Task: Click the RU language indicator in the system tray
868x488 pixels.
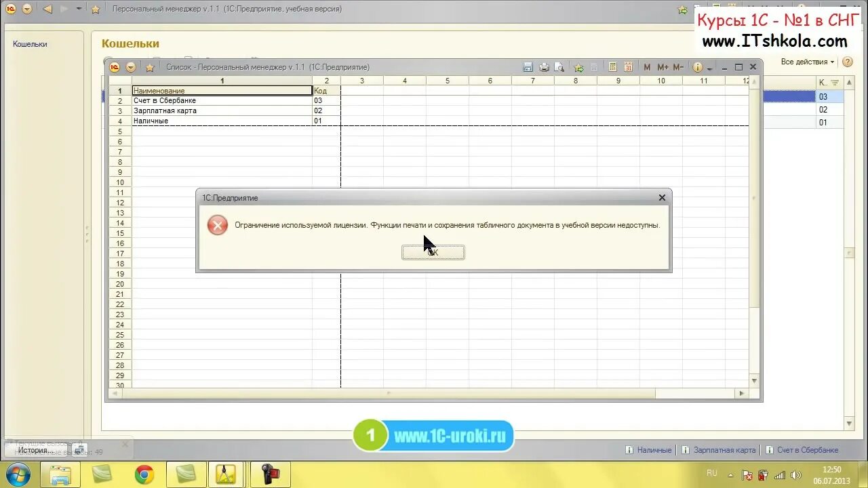Action: [x=712, y=473]
